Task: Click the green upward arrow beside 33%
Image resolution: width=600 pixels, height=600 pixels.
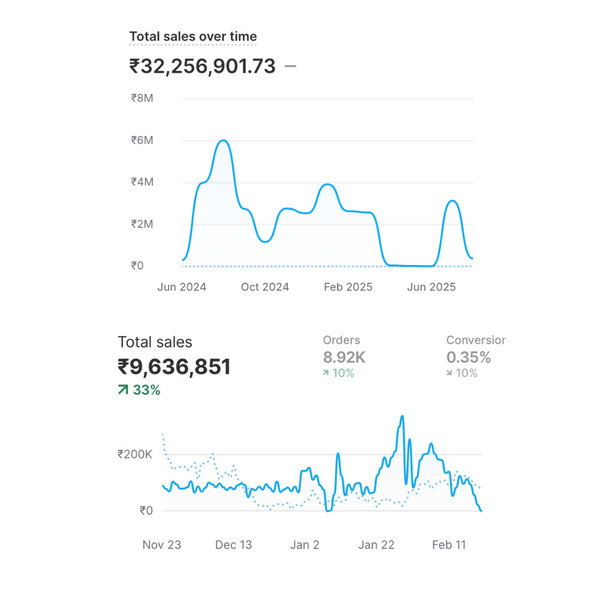Action: coord(123,390)
